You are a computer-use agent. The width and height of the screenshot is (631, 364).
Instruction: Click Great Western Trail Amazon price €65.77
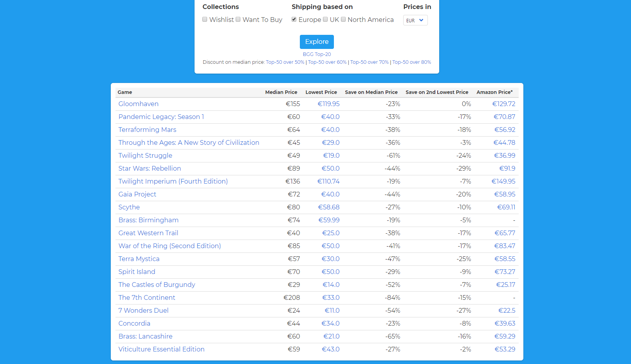click(x=505, y=233)
